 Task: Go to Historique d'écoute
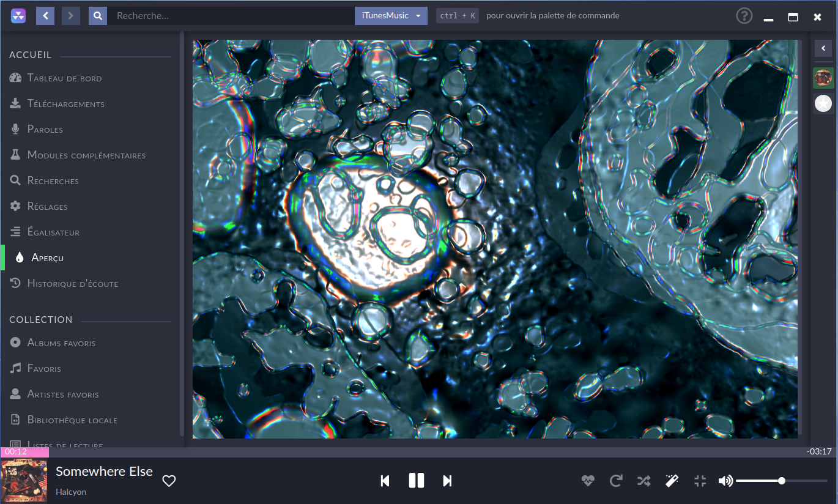click(x=73, y=284)
